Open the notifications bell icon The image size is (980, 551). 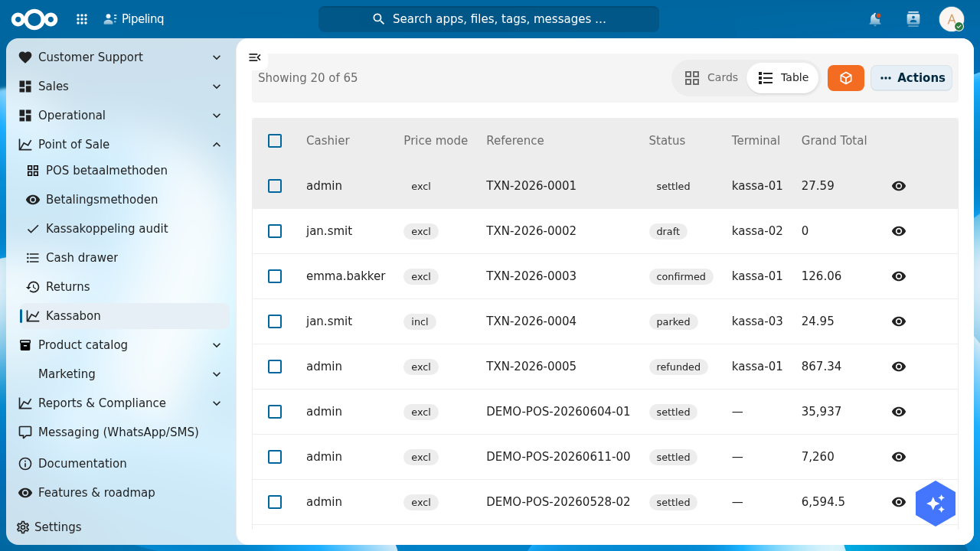pyautogui.click(x=875, y=19)
